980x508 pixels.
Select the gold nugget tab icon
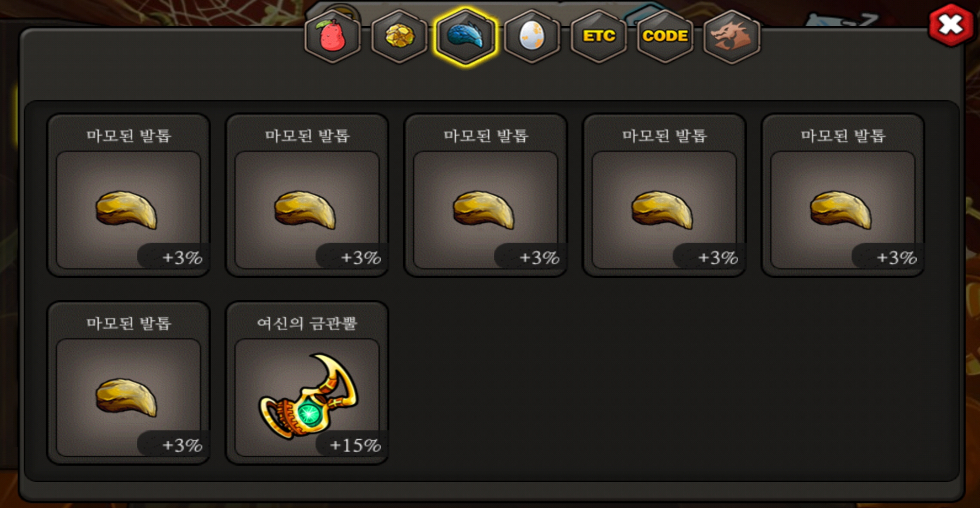tap(399, 36)
